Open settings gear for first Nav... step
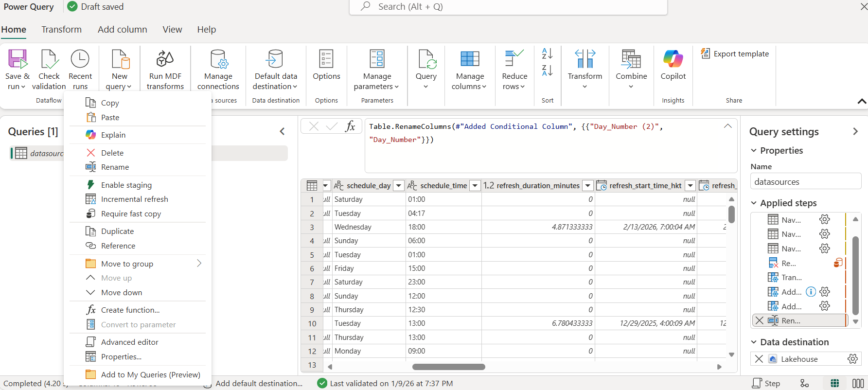This screenshot has width=868, height=390. 825,219
